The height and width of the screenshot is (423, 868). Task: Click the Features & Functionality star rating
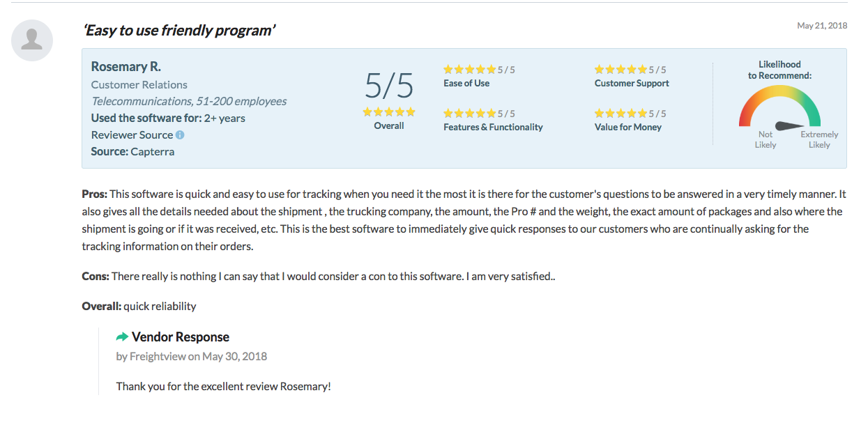click(x=470, y=114)
